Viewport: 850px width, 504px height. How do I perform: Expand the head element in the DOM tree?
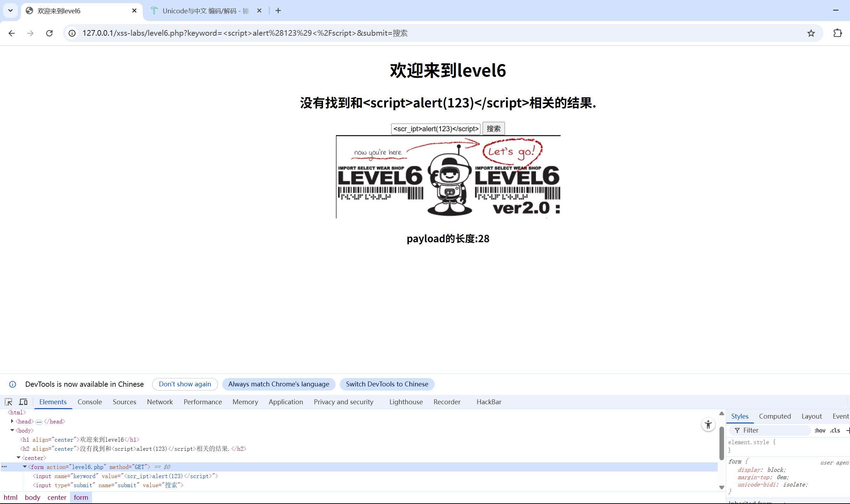pos(12,421)
